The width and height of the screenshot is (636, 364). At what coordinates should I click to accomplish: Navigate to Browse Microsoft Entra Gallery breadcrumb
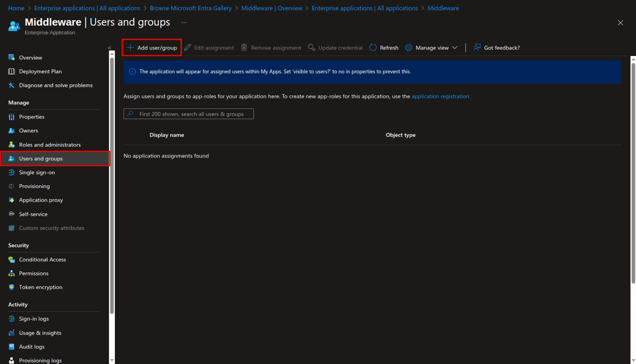(x=191, y=8)
